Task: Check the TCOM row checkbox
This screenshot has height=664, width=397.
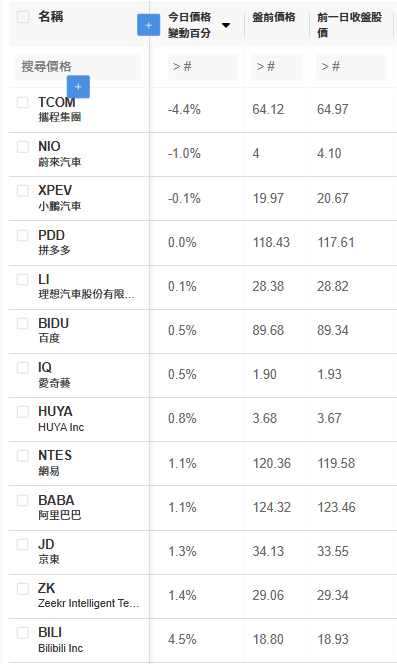Action: 22,102
